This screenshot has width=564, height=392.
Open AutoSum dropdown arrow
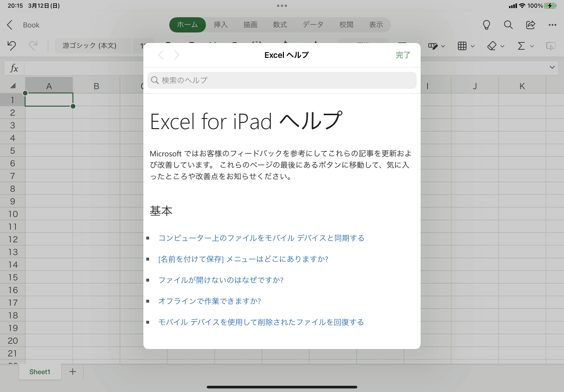[531, 46]
